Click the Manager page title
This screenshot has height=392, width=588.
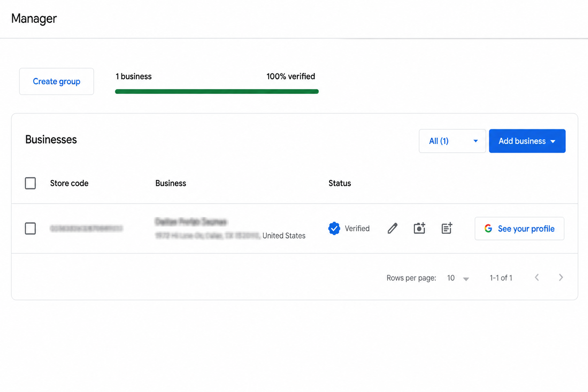(34, 18)
